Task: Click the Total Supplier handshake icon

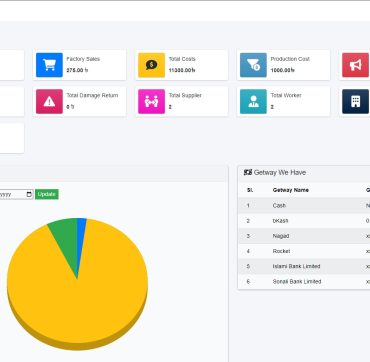Action: (x=151, y=101)
